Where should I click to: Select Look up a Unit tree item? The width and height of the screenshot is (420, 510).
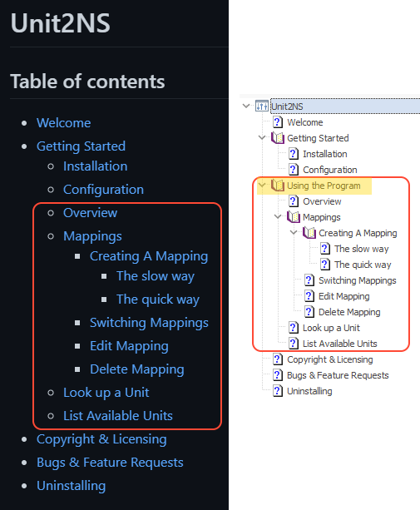pyautogui.click(x=331, y=328)
